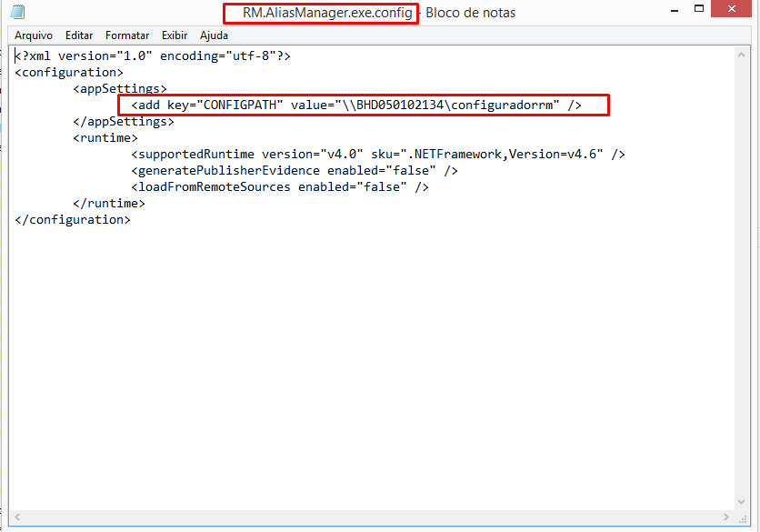
Task: Click the vertical scrollbar down arrow
Action: pos(741,502)
